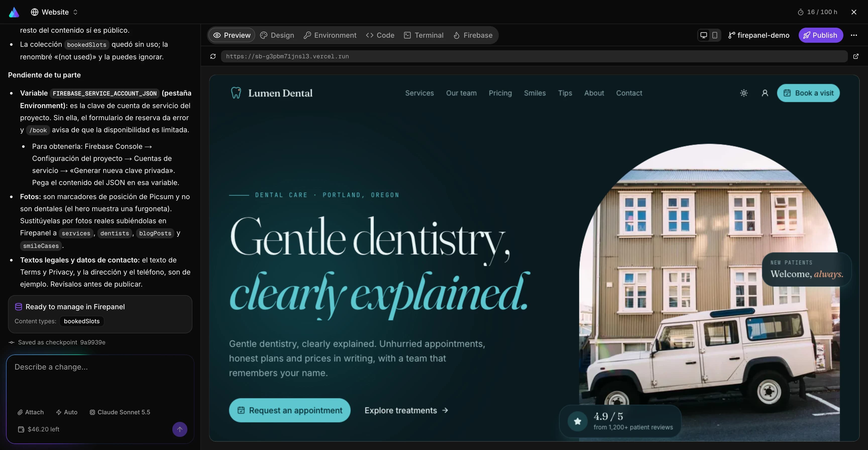Click Request an appointment button
This screenshot has width=868, height=450.
pos(290,410)
